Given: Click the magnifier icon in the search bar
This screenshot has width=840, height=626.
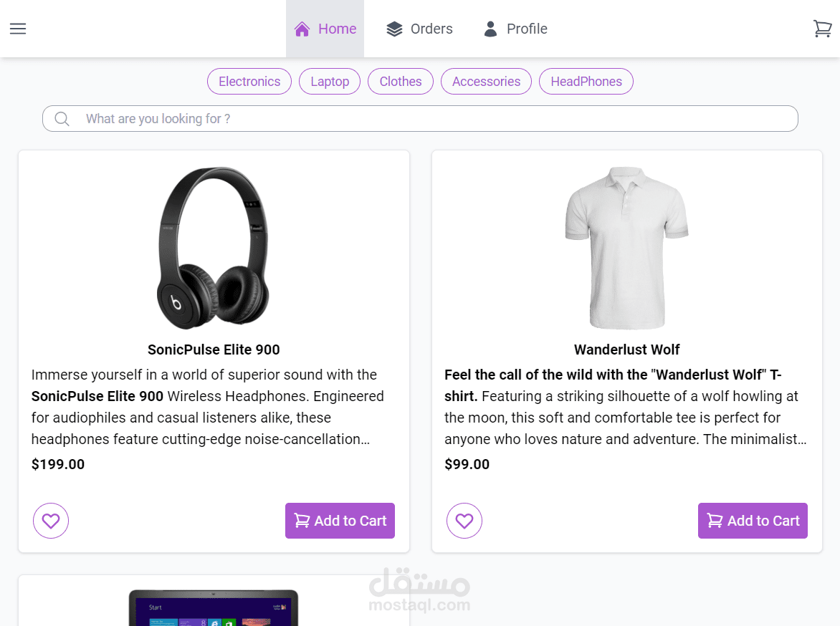Looking at the screenshot, I should 62,118.
